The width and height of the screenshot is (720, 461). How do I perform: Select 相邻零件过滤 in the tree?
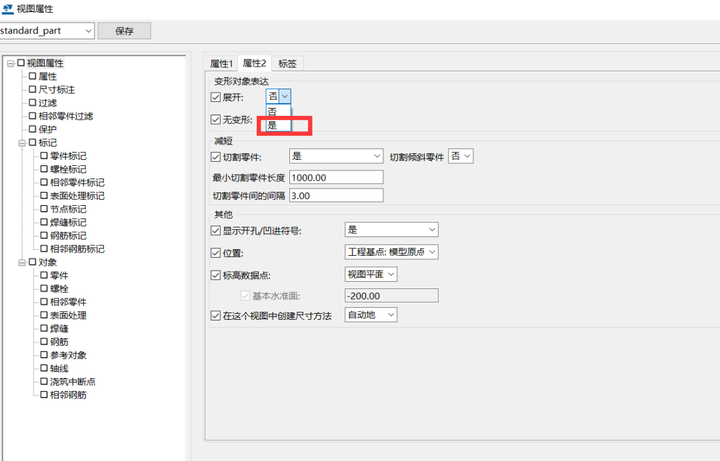[66, 117]
